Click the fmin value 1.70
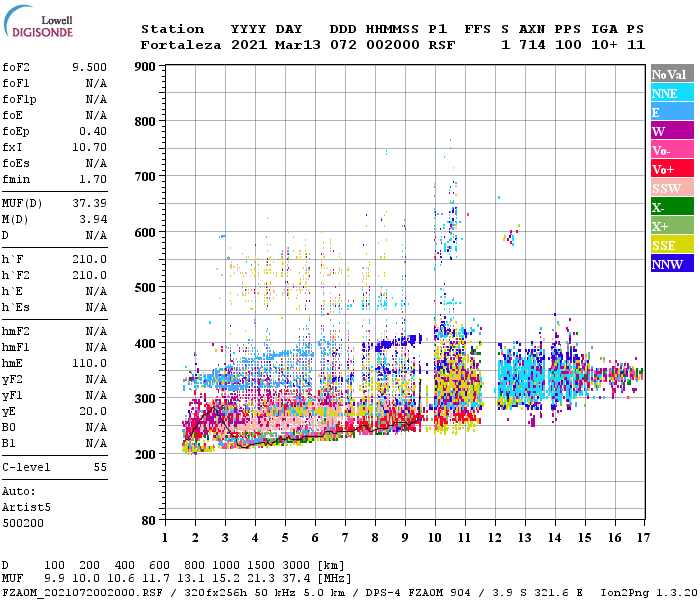Viewport: 700px width, 600px height. [93, 179]
